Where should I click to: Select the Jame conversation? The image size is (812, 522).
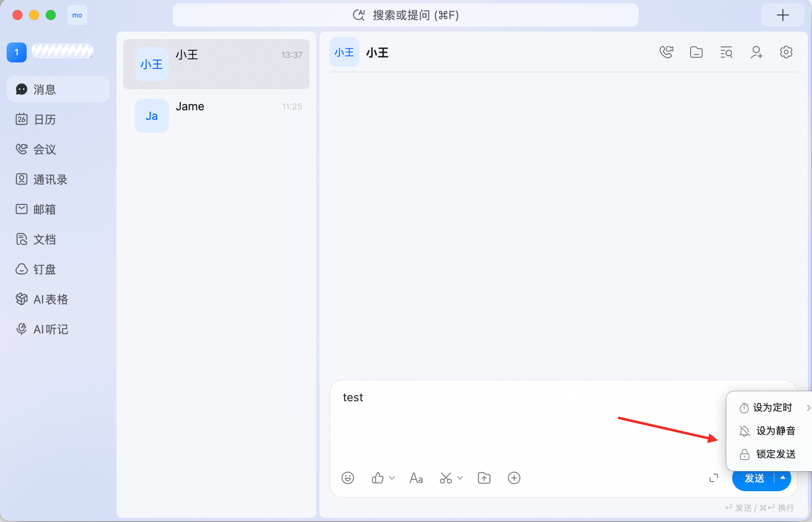pyautogui.click(x=216, y=116)
